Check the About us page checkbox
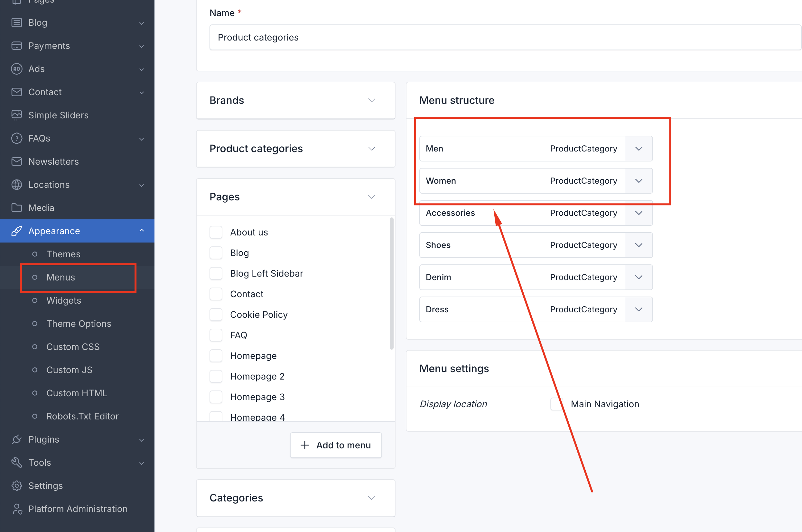Viewport: 802px width, 532px height. [216, 233]
